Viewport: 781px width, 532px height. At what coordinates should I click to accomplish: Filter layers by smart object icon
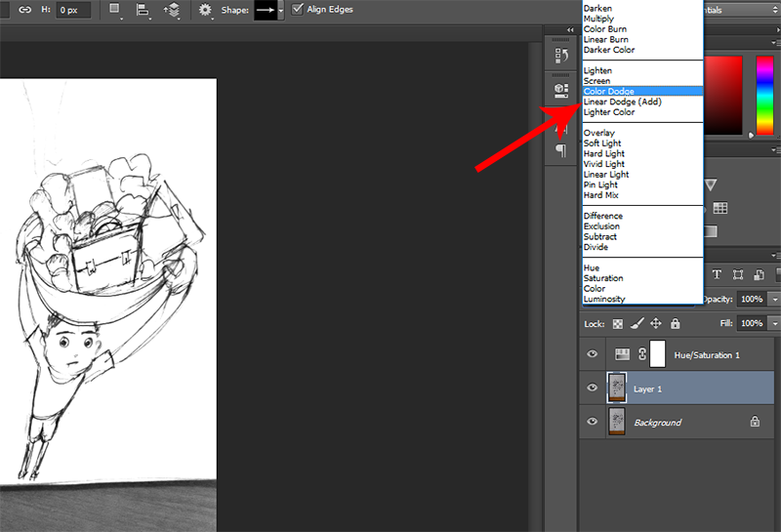click(x=760, y=274)
